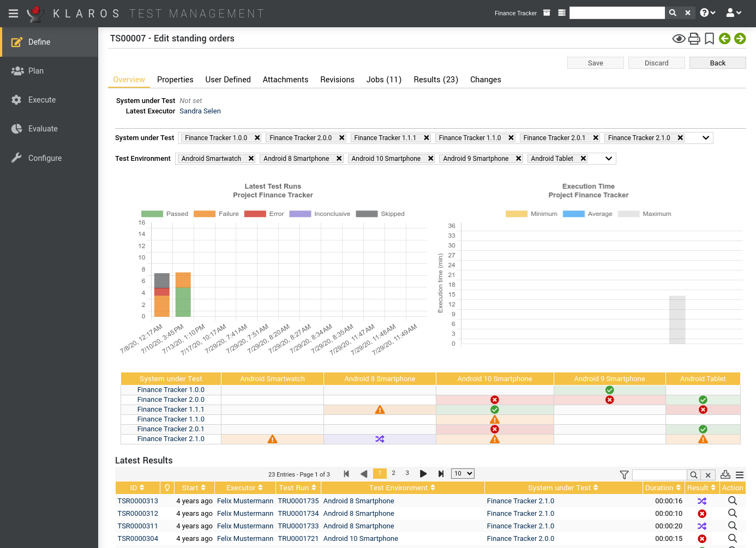
Task: Select Evaluate in the left sidebar
Action: pos(43,128)
